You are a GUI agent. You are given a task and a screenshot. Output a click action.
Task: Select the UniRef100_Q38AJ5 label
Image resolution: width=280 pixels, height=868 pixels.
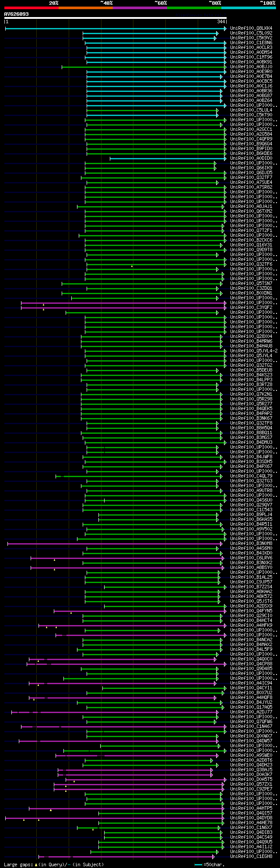tap(251, 770)
